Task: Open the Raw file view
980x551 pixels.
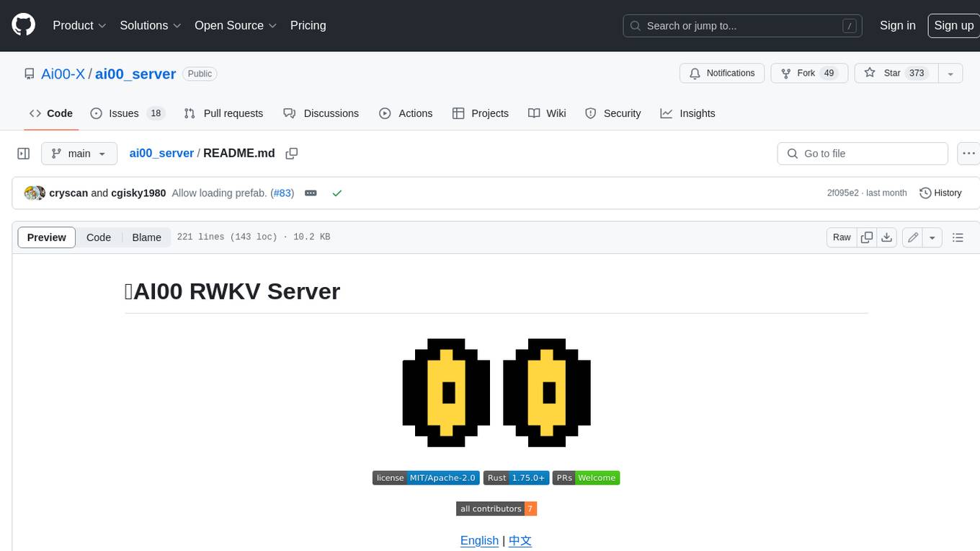Action: click(x=842, y=237)
